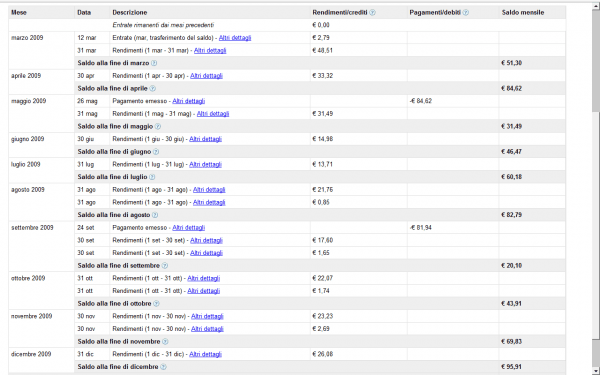Click help icon beside Saldo alla fine di aprile
The width and height of the screenshot is (600, 375).
[x=152, y=88]
